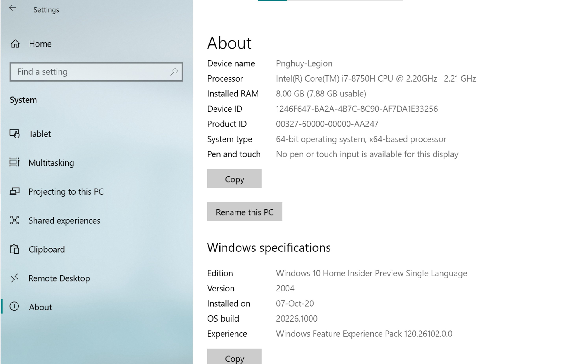This screenshot has height=364, width=588.
Task: Click the Remote Desktop icon
Action: click(14, 278)
